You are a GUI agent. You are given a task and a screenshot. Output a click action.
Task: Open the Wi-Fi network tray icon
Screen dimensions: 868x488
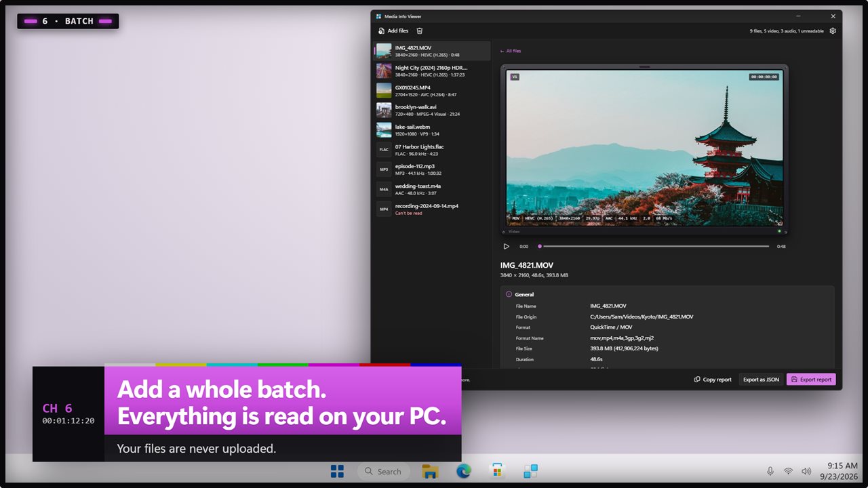pyautogui.click(x=788, y=471)
